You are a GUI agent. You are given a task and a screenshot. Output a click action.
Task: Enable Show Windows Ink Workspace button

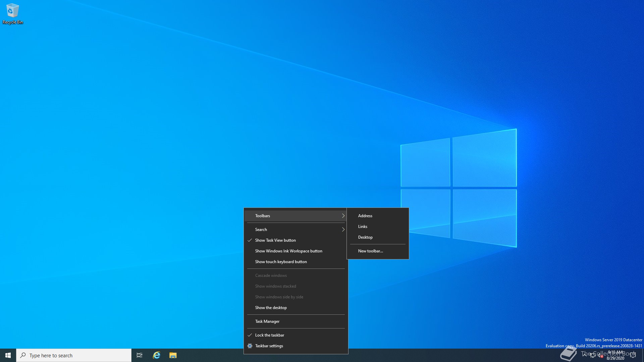click(x=288, y=251)
